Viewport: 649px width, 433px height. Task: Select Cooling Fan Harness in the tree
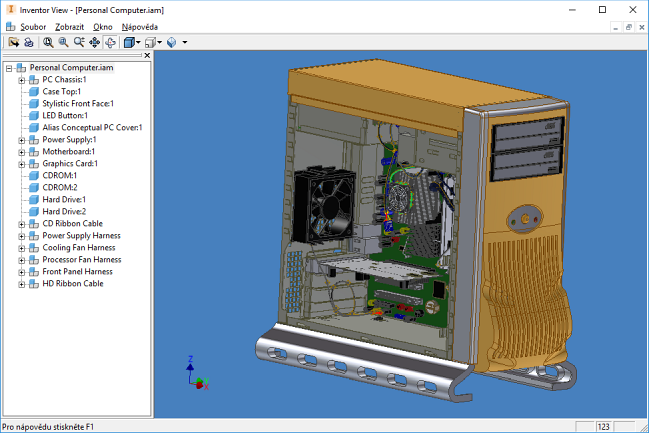[81, 247]
